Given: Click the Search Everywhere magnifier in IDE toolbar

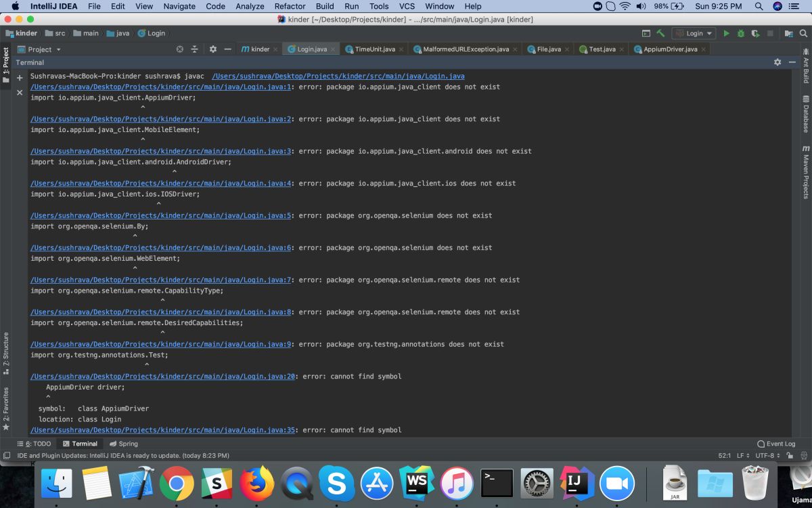Looking at the screenshot, I should click(x=804, y=33).
